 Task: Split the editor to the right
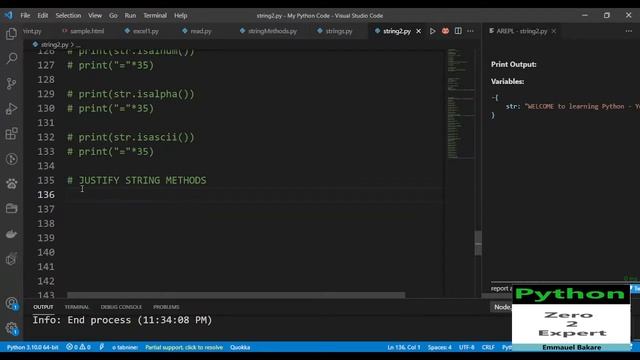pos(458,31)
